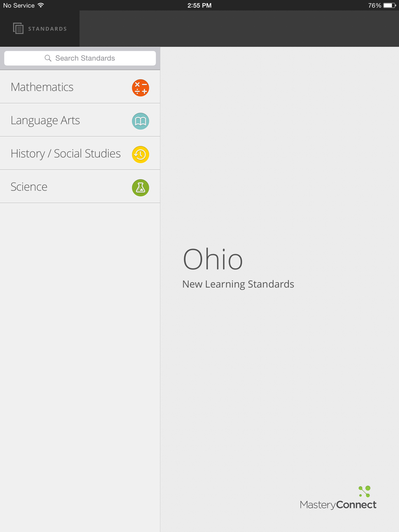
Task: Tap the Wi-Fi icon in status bar
Action: (41, 5)
